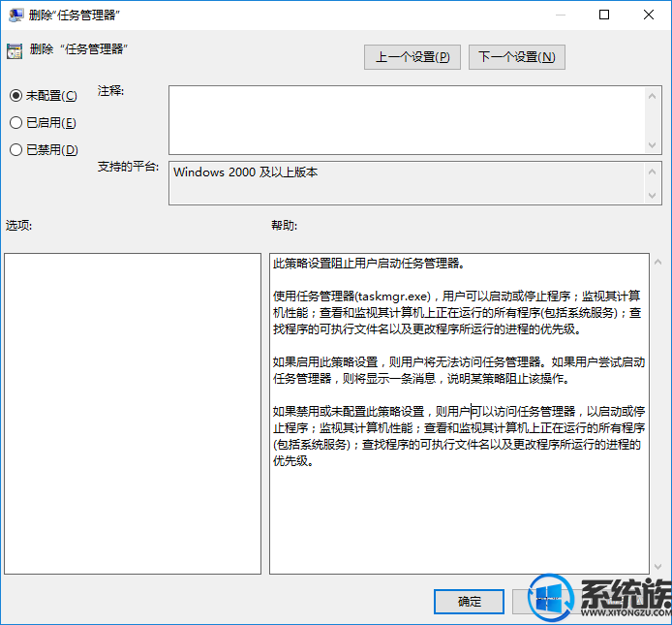Click the 删除 "任务管理器" heading text
Screen dimensions: 672x625
(x=78, y=49)
